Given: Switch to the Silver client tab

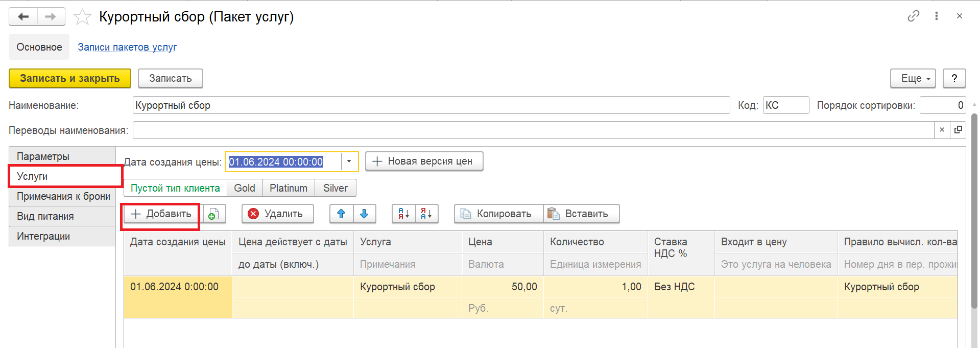Looking at the screenshot, I should [336, 188].
